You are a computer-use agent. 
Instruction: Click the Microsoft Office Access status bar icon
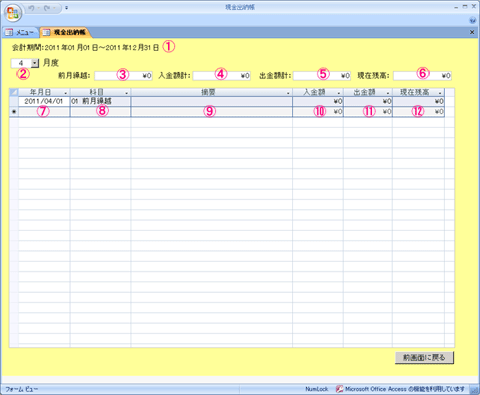(x=339, y=389)
